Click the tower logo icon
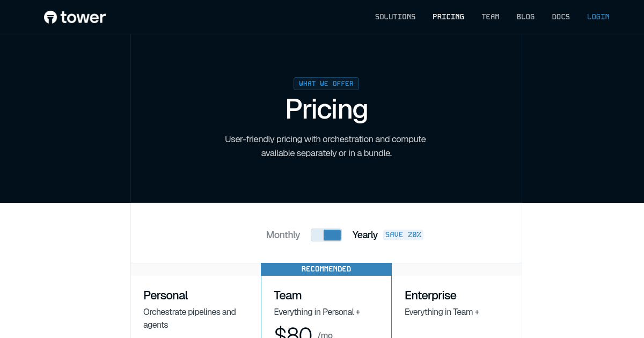 (50, 17)
